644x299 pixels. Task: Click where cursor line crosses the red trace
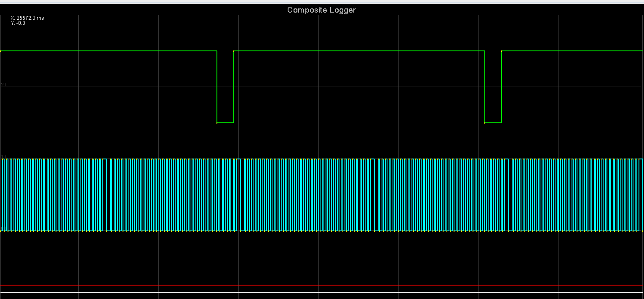click(x=616, y=285)
